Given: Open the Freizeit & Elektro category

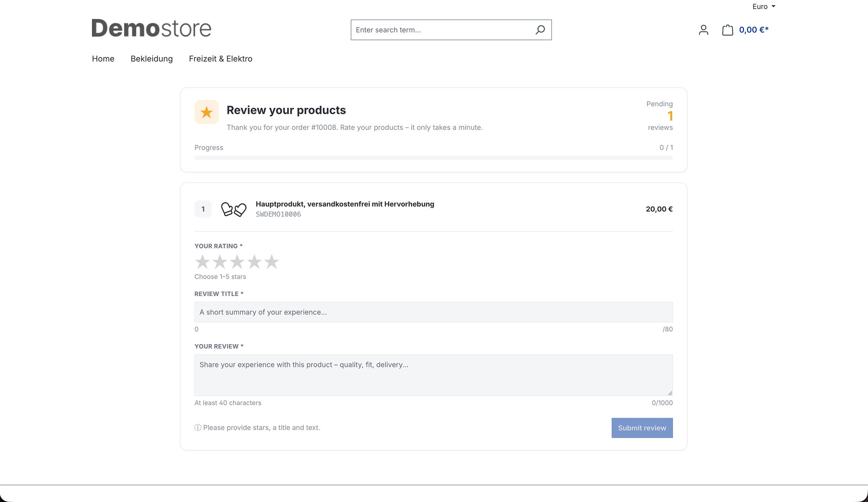Looking at the screenshot, I should [221, 59].
